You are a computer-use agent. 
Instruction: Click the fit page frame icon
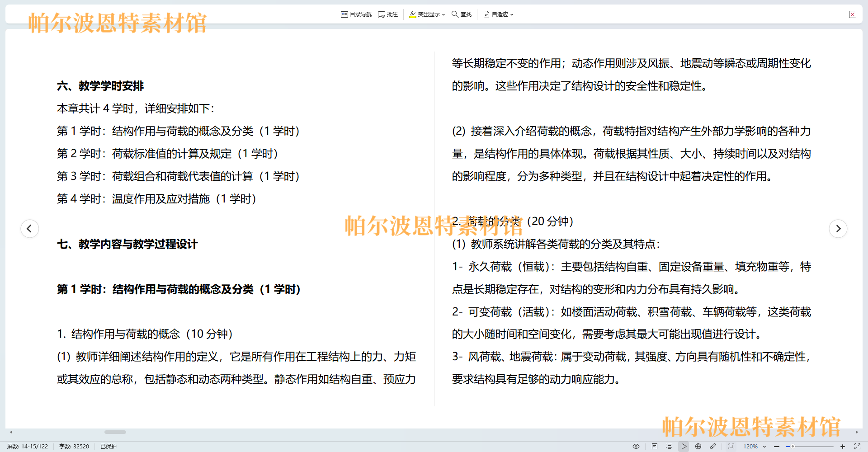pos(731,446)
